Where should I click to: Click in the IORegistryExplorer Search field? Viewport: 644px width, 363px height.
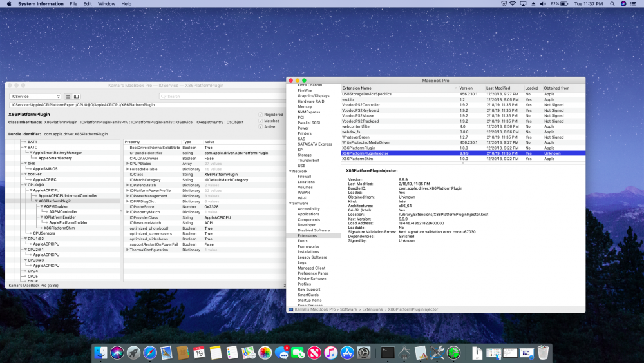pyautogui.click(x=222, y=97)
